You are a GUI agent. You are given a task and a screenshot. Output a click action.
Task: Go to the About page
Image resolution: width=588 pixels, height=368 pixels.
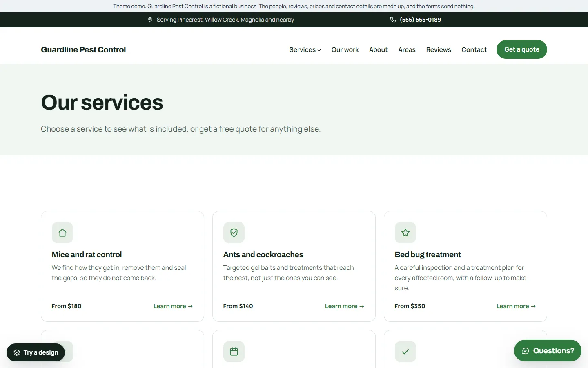[x=378, y=49]
